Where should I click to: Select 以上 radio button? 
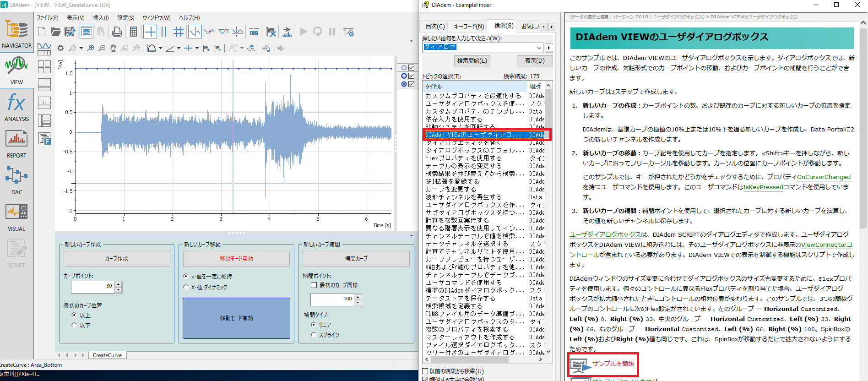click(74, 315)
